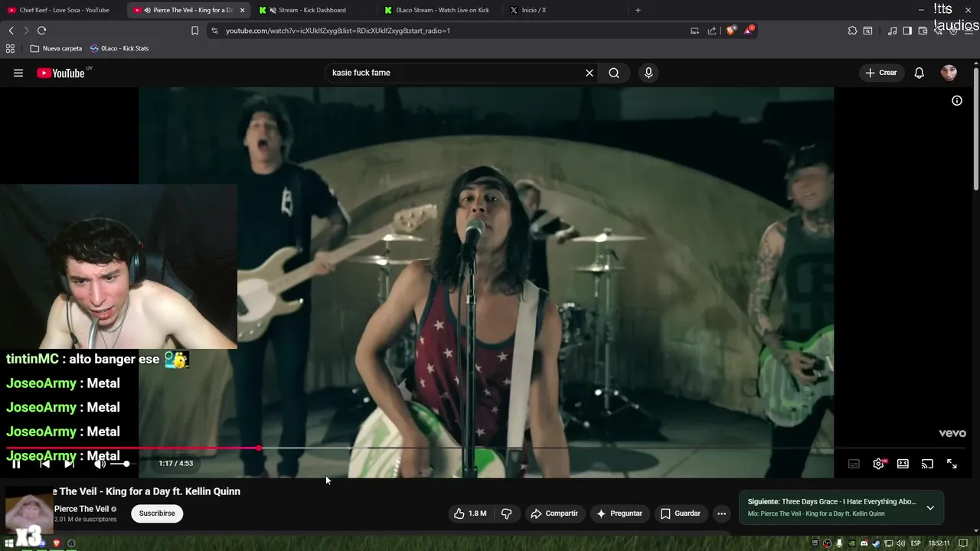Click the Preguntar button
This screenshot has width=980, height=551.
click(619, 514)
